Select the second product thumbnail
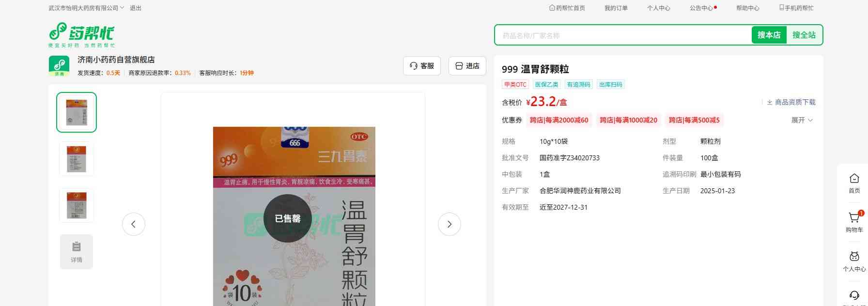Viewport: 868px width, 306px height. click(77, 159)
